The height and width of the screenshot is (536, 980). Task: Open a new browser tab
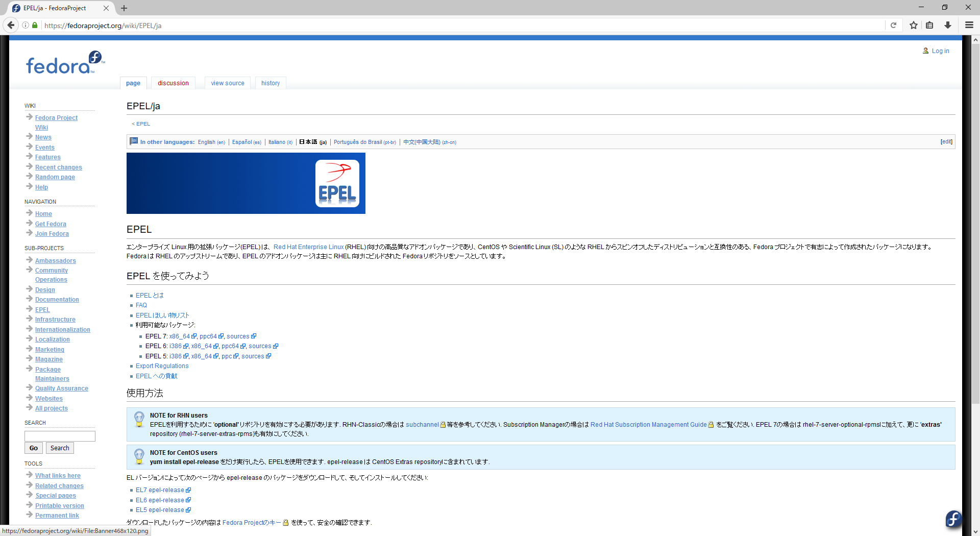click(x=124, y=8)
